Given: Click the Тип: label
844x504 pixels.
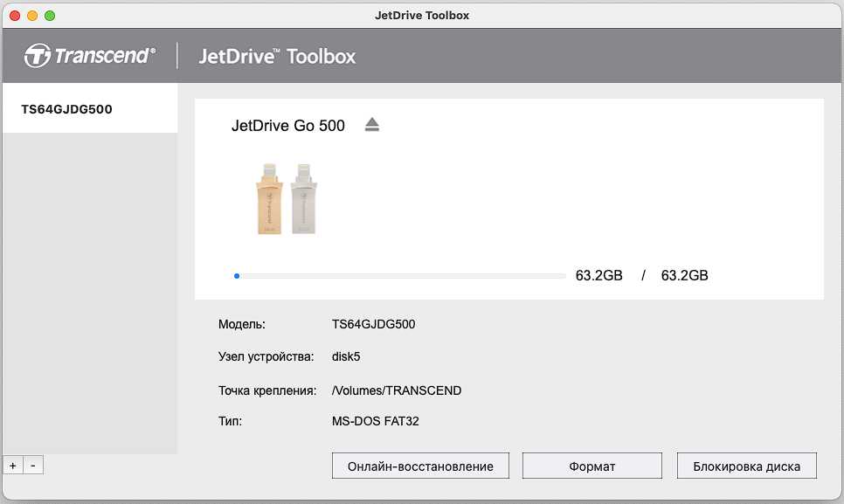Looking at the screenshot, I should pyautogui.click(x=230, y=421).
